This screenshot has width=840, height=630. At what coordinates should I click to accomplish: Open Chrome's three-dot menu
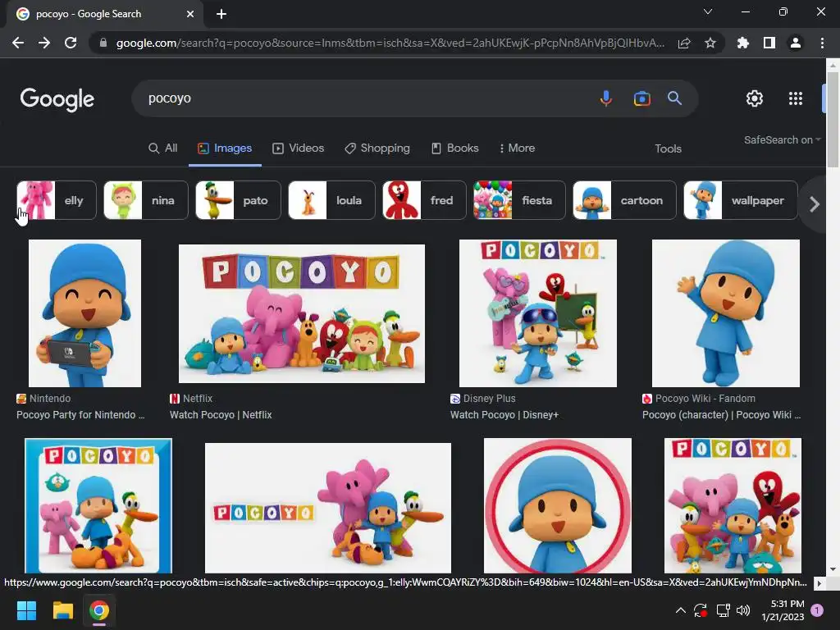[822, 43]
